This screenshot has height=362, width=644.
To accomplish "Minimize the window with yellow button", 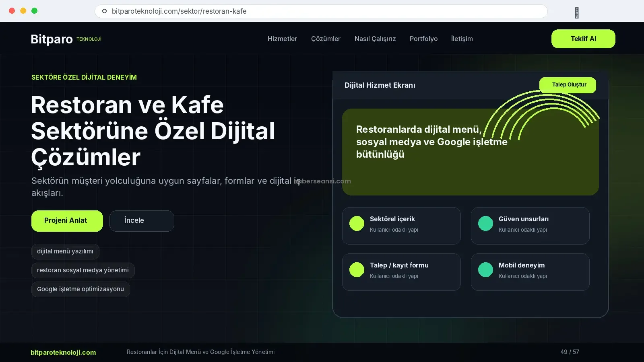I will pyautogui.click(x=23, y=11).
